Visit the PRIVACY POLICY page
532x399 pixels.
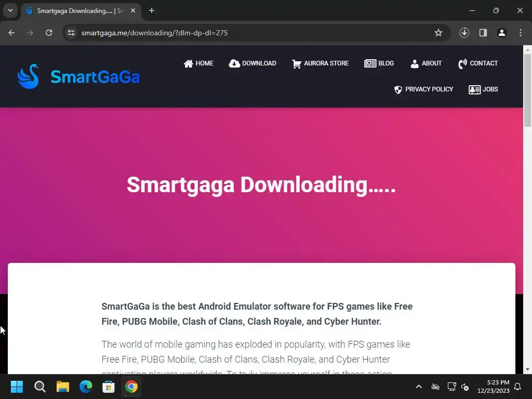[x=423, y=89]
